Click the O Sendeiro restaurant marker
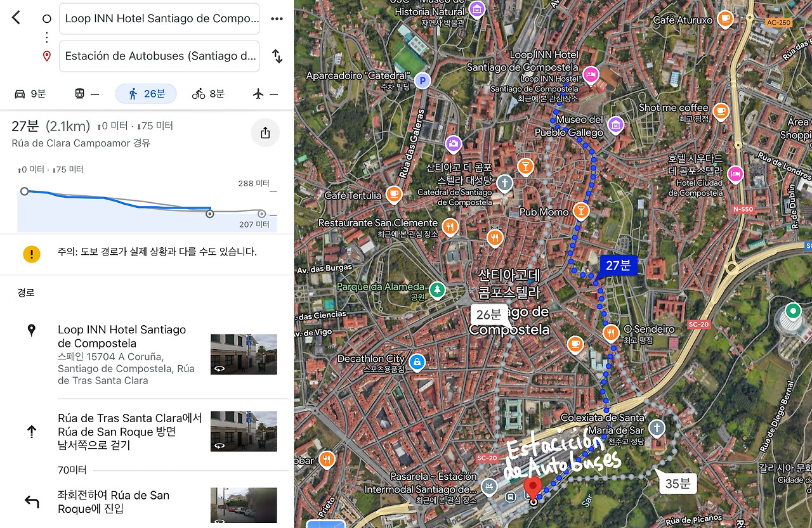Viewport: 812px width, 528px height. pos(611,332)
